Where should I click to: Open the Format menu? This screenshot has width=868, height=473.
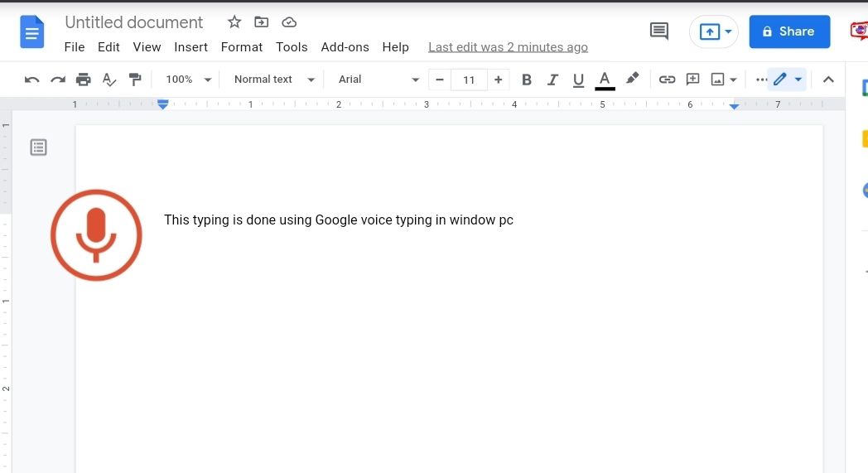pyautogui.click(x=241, y=47)
